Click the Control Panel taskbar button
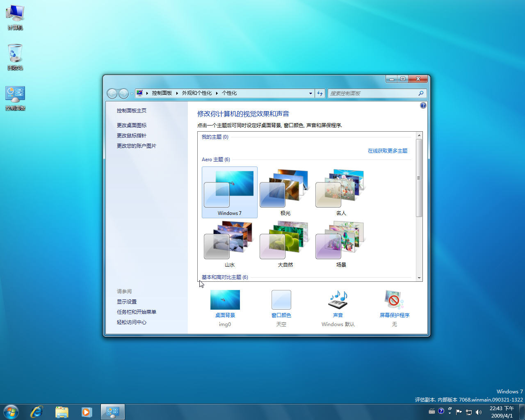525x420 pixels. [112, 412]
